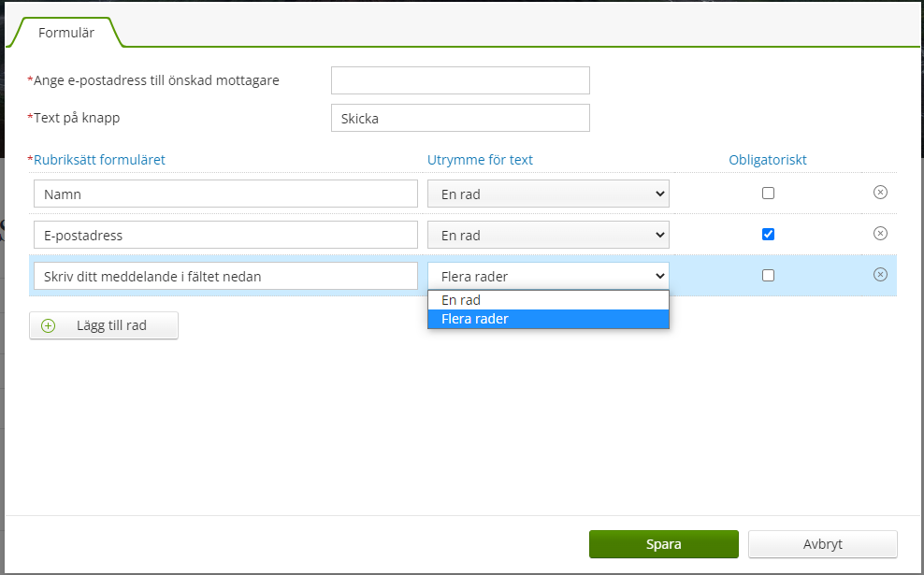Uncheck Obligatoriskt for the E-postadress row
Image resolution: width=924 pixels, height=575 pixels.
click(768, 235)
